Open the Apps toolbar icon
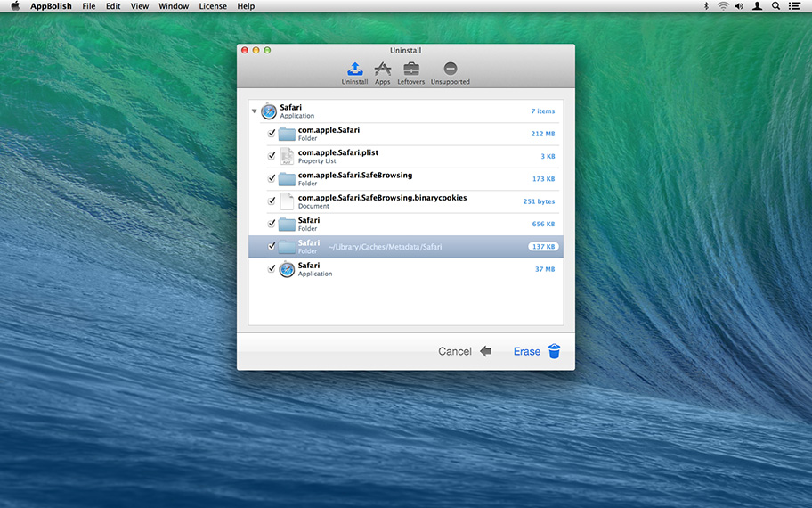This screenshot has height=508, width=812. click(382, 70)
